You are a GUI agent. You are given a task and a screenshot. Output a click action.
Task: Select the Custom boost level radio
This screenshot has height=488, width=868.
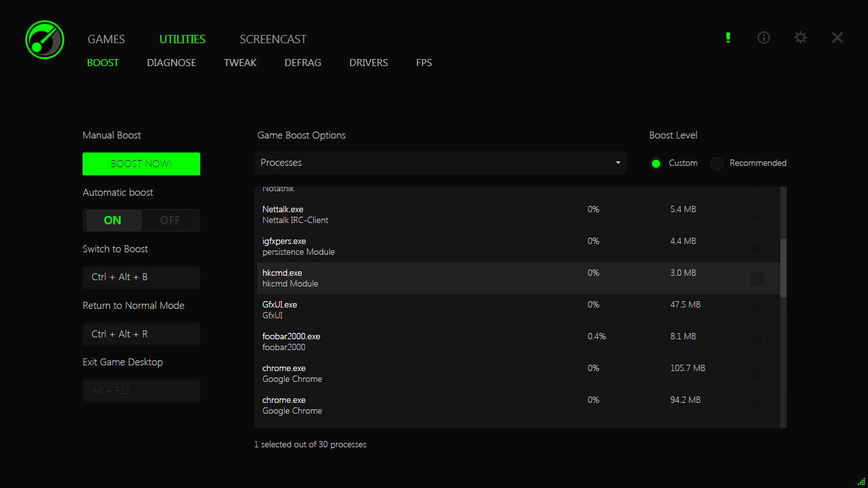point(656,163)
